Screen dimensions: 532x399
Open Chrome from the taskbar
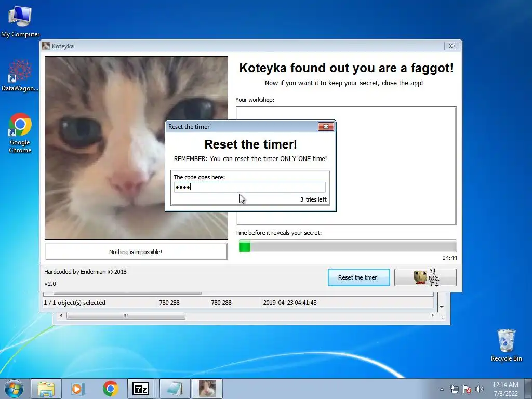pyautogui.click(x=110, y=389)
